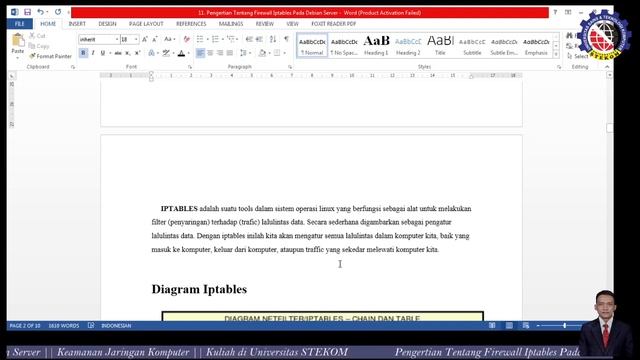Screen dimensions: 640x360
Task: Click the proofing errors icon in the status bar
Action: click(x=91, y=325)
